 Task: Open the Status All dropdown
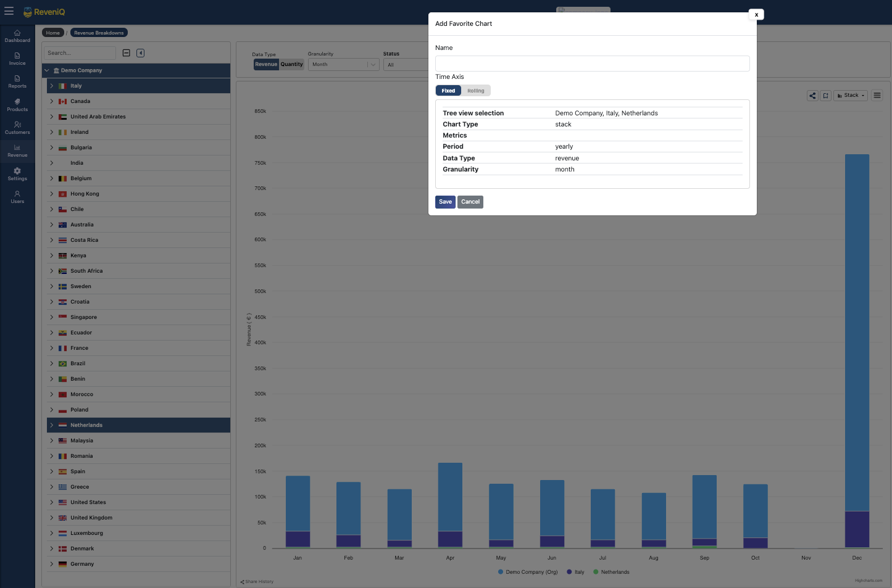click(406, 64)
